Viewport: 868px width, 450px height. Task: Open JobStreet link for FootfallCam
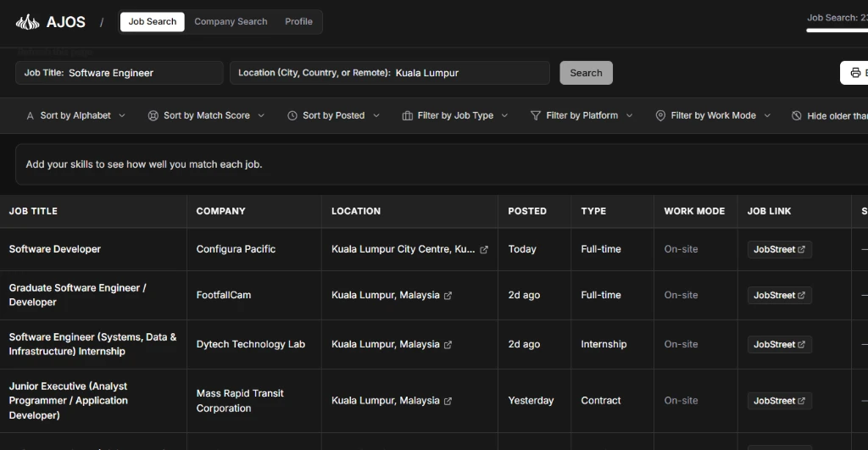click(780, 295)
